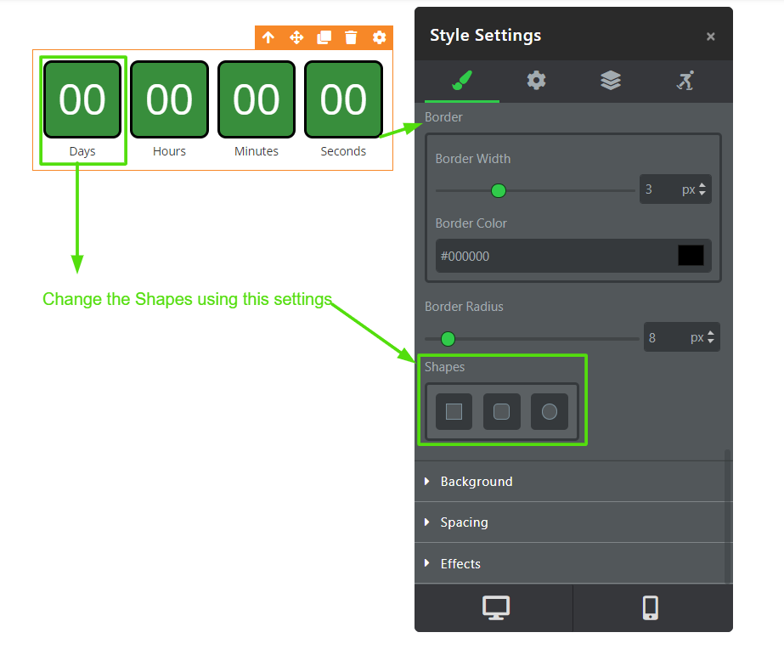This screenshot has width=784, height=672.
Task: Click the drag-move cross icon in orange toolbar
Action: (296, 37)
